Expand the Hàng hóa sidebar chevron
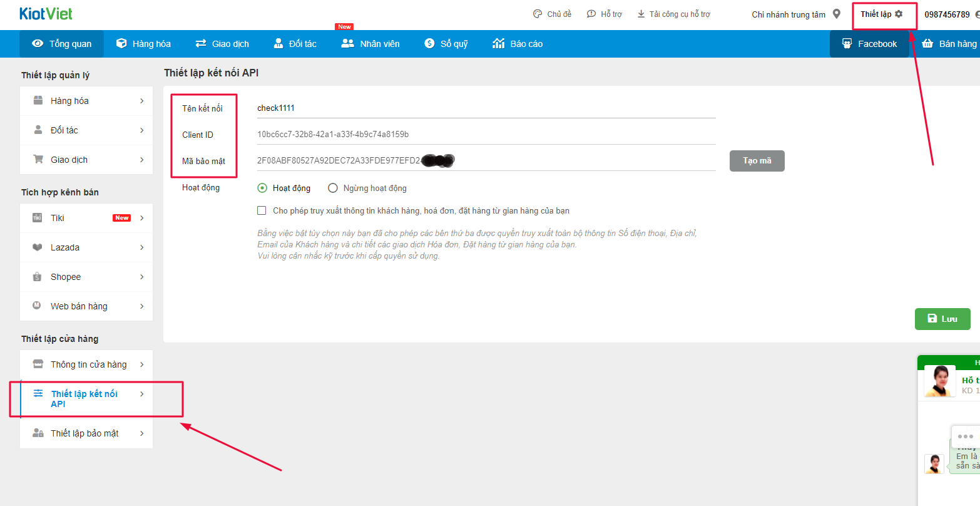The width and height of the screenshot is (980, 506). coord(142,101)
